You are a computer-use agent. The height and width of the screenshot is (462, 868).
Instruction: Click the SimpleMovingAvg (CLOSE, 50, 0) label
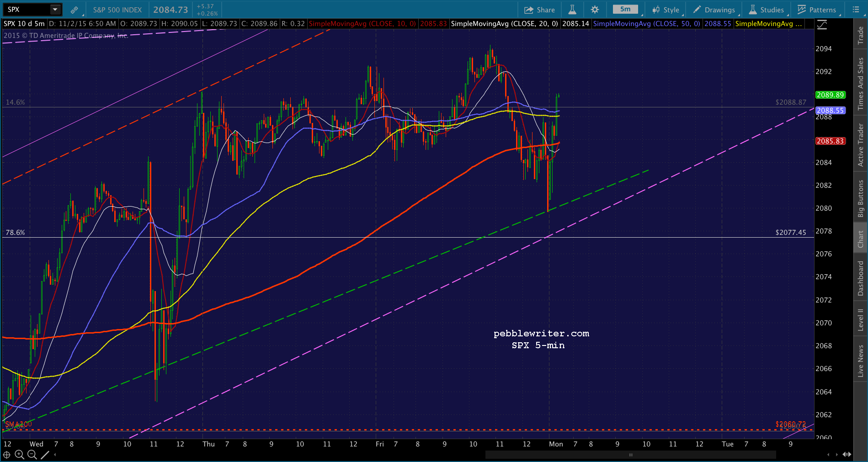[646, 24]
